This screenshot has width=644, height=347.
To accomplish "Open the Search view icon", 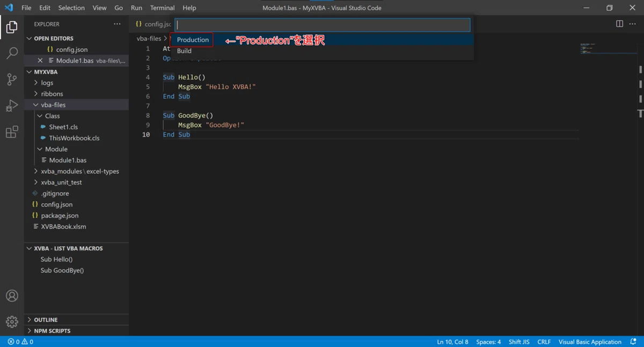I will coord(12,53).
